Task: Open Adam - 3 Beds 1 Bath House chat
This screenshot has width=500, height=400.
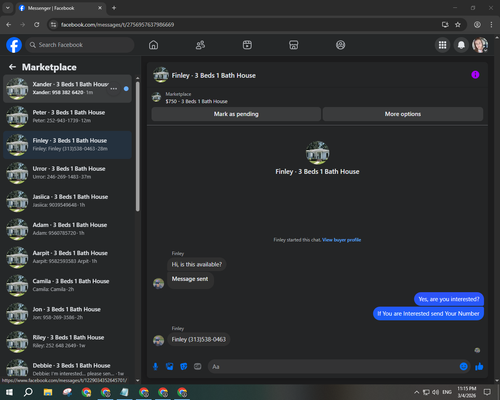Action: 67,229
